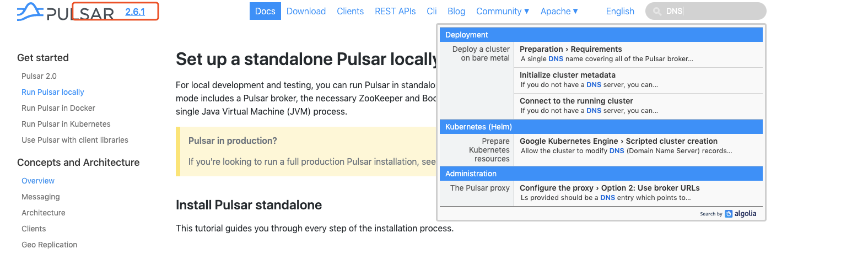Open the 2.6.1 version link
The width and height of the screenshot is (868, 254).
(x=135, y=12)
